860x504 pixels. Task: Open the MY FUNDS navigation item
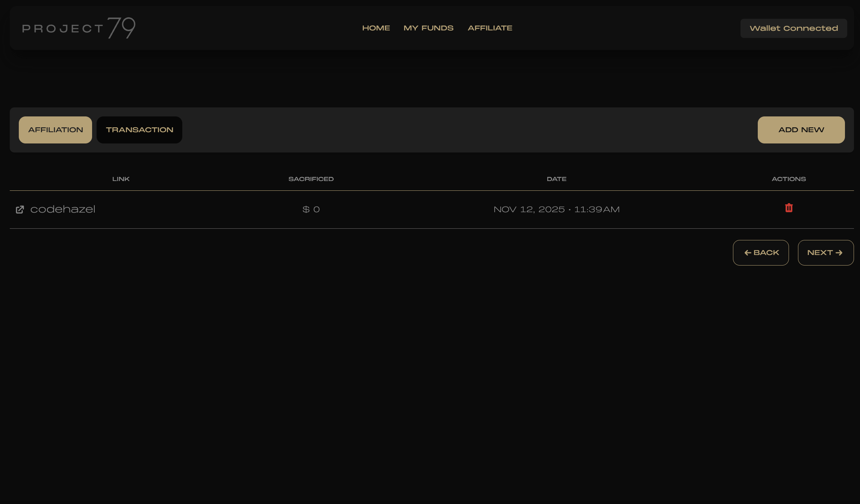click(x=428, y=28)
